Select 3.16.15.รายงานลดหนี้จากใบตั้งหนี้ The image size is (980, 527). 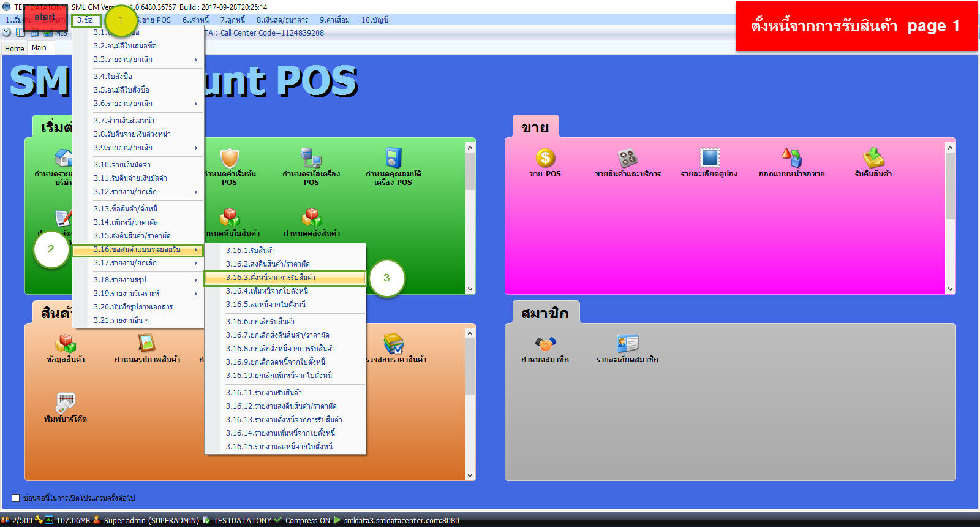click(x=285, y=447)
